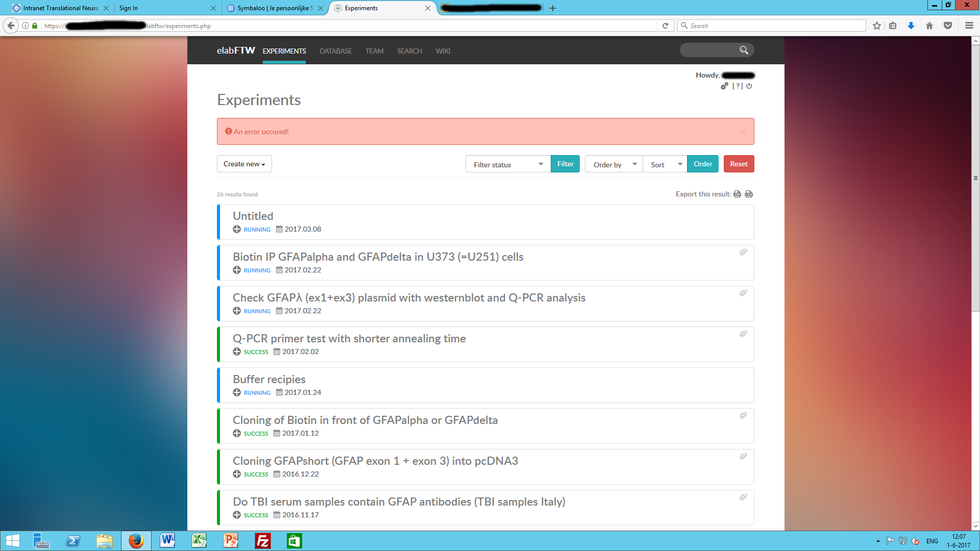Apply filters with the Filter button

pyautogui.click(x=565, y=164)
